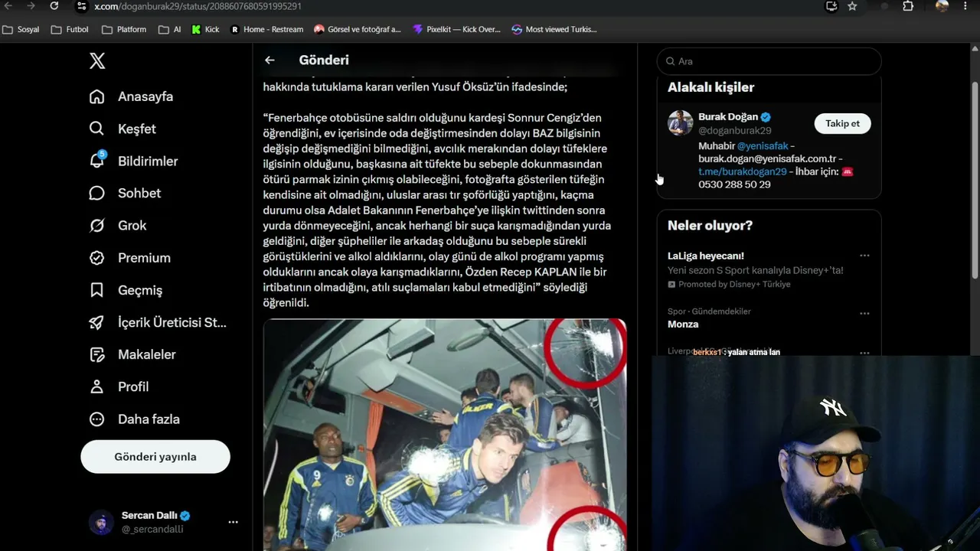
Task: Open the t.me/burakdogan29 link
Action: tap(743, 171)
